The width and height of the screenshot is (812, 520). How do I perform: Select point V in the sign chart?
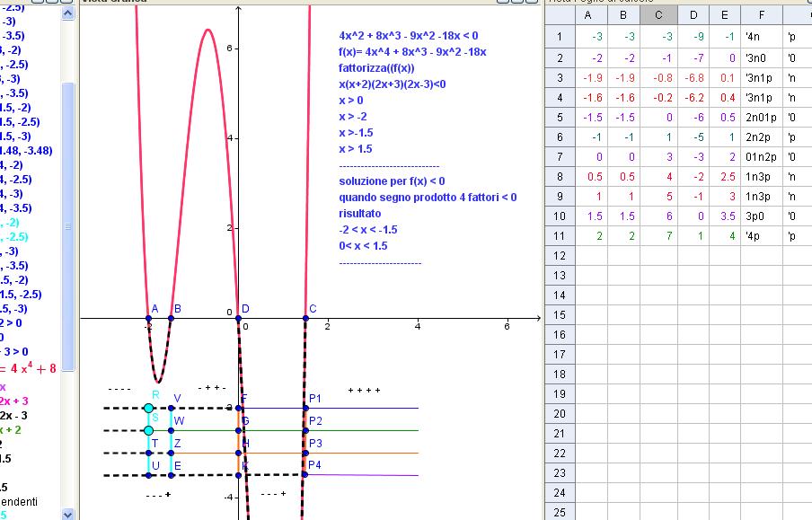coord(172,408)
